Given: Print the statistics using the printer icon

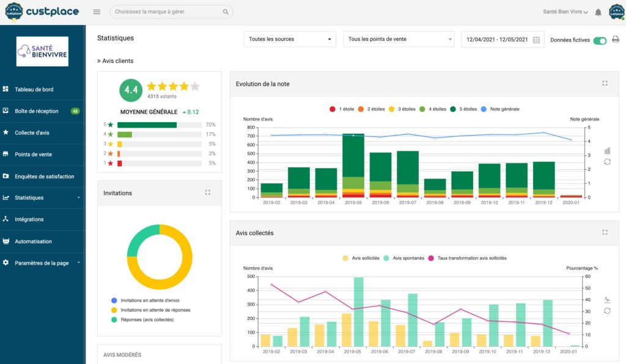Looking at the screenshot, I should pos(616,38).
